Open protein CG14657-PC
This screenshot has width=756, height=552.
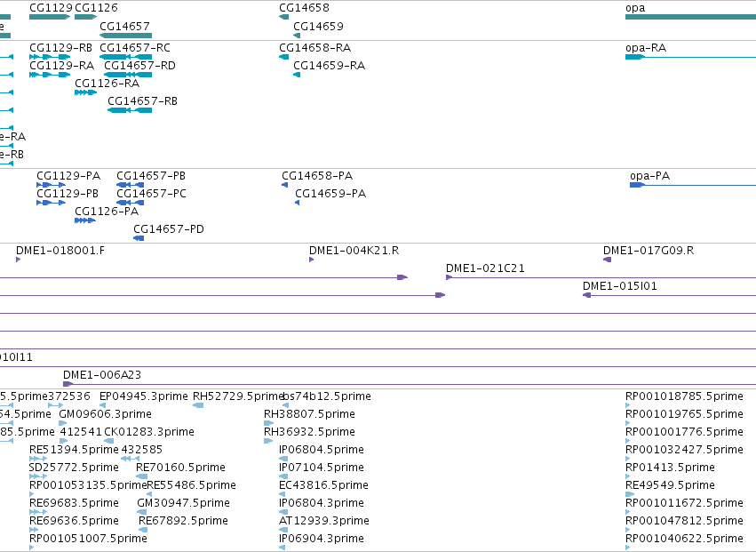[151, 194]
